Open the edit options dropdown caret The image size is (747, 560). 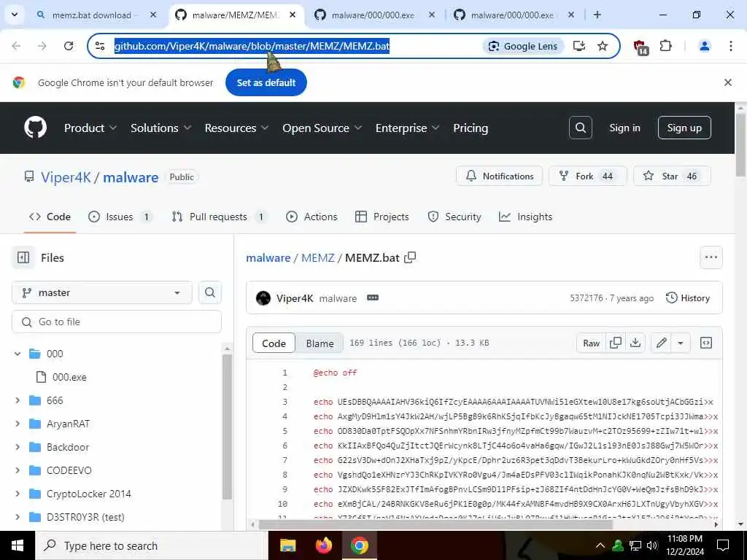pos(681,343)
